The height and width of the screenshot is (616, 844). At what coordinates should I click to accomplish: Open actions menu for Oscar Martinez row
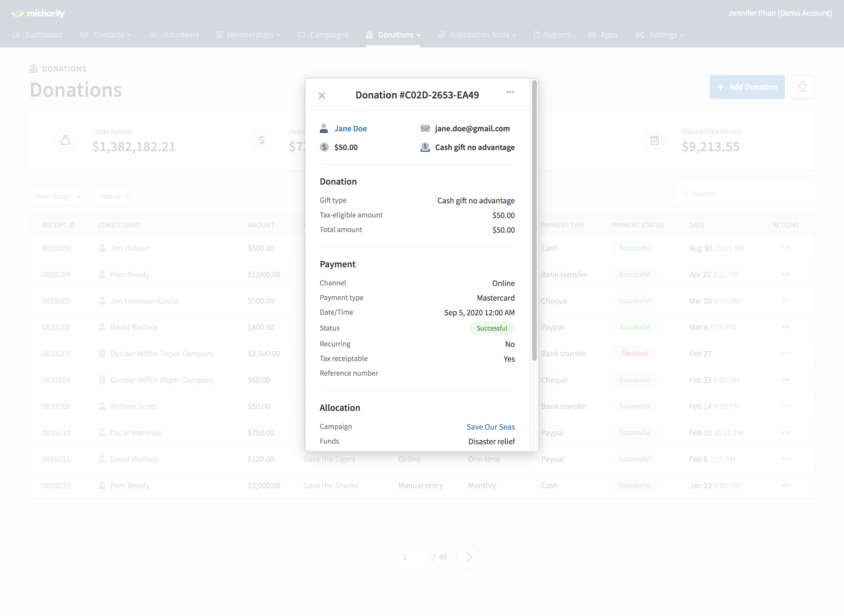[786, 433]
